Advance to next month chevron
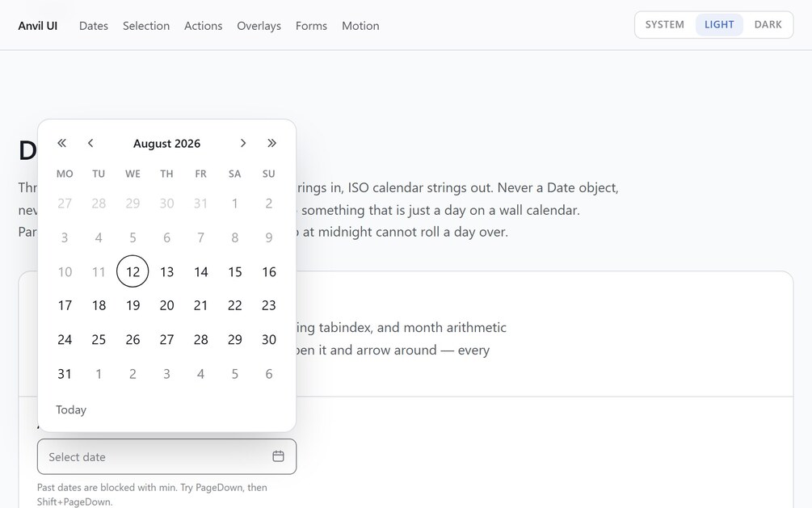The image size is (812, 508). [x=243, y=143]
